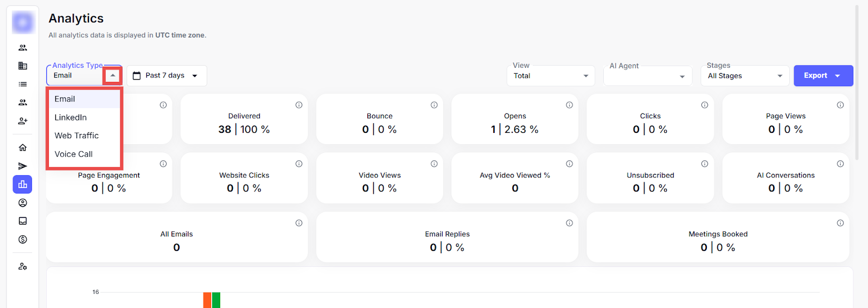Viewport: 868px width, 308px height.
Task: Click the add person sidebar icon
Action: click(23, 121)
